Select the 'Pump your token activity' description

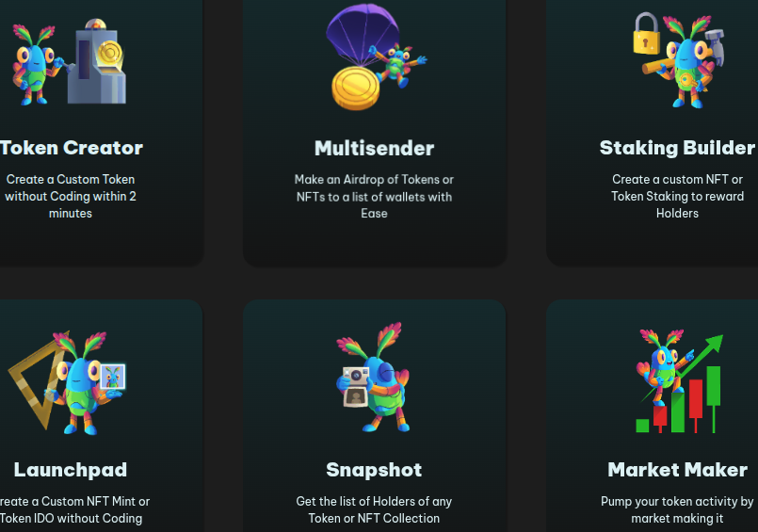click(677, 509)
